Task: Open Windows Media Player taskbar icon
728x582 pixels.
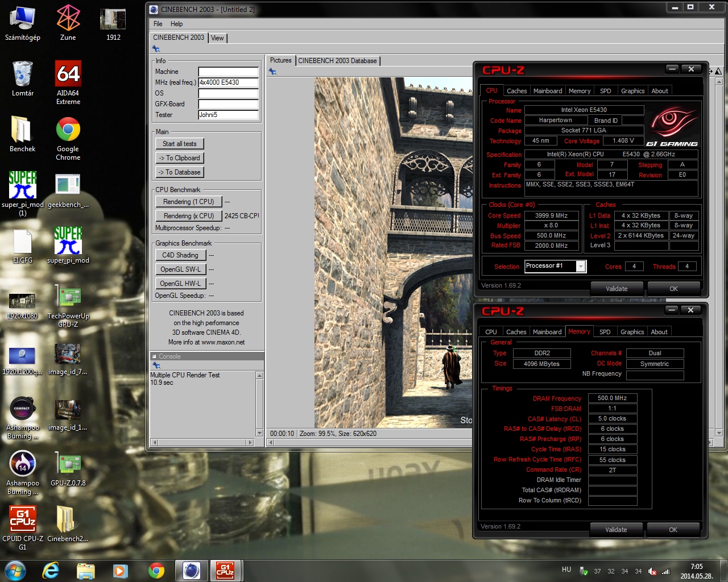Action: click(120, 571)
